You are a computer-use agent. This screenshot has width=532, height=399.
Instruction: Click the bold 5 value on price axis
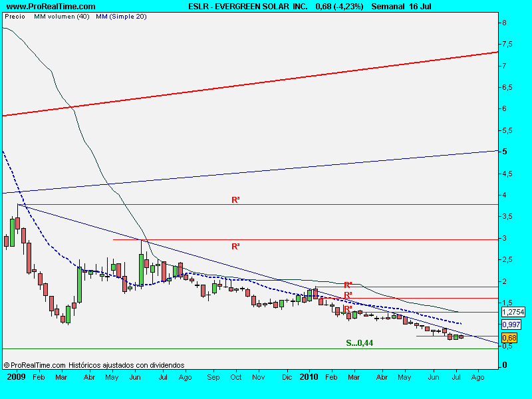(x=505, y=152)
